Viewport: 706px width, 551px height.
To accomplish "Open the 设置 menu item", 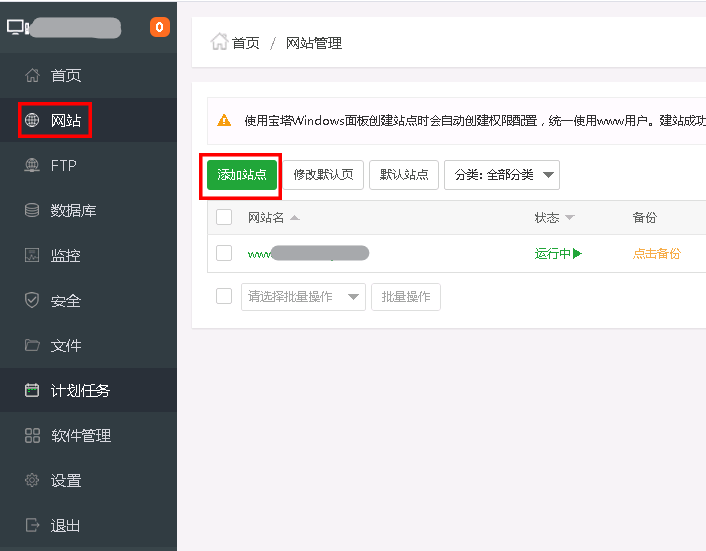I will click(88, 480).
